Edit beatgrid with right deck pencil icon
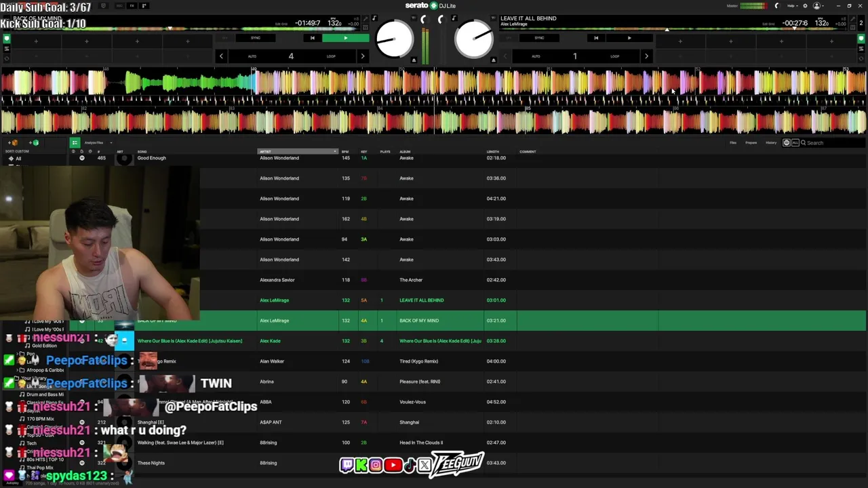Viewport: 868px width, 488px height. pyautogui.click(x=852, y=18)
